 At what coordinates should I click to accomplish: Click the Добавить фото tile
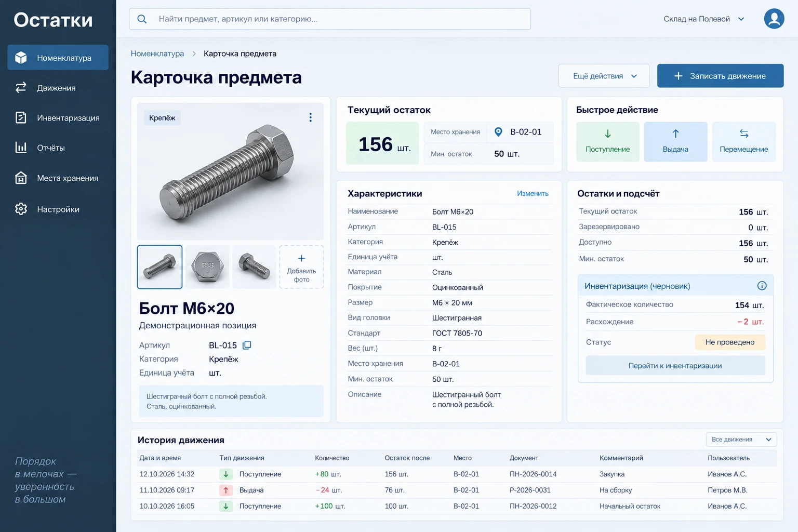301,267
